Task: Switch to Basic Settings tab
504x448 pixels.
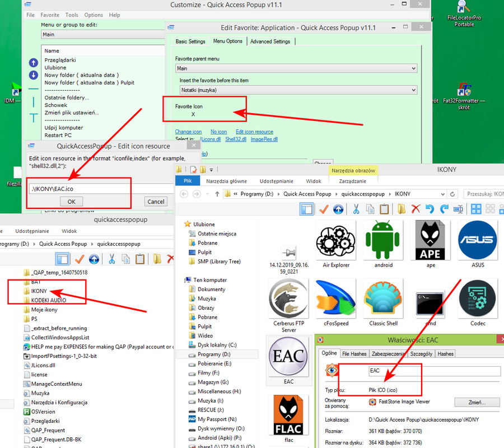Action: tap(190, 41)
